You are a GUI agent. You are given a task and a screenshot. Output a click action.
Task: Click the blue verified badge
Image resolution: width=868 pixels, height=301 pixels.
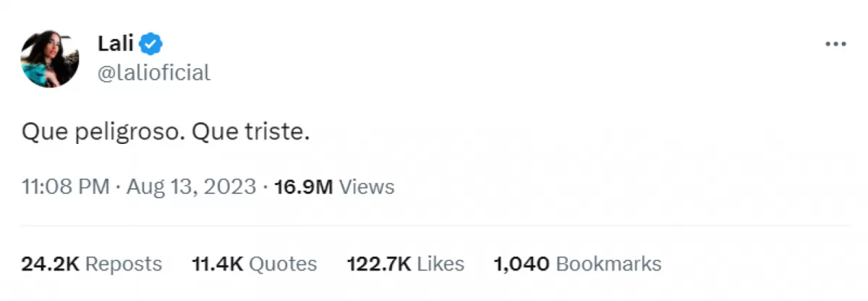151,45
